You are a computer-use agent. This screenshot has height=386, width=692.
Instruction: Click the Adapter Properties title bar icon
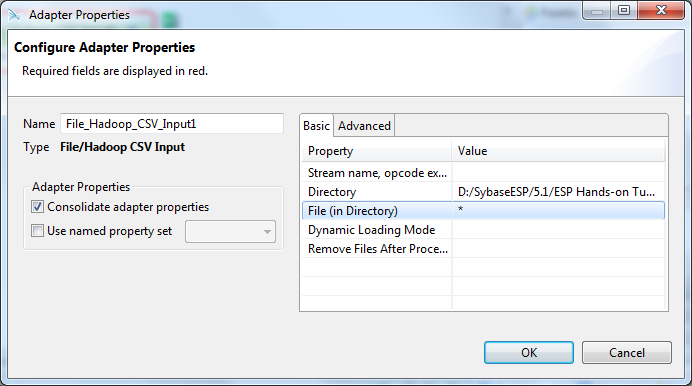(x=15, y=15)
